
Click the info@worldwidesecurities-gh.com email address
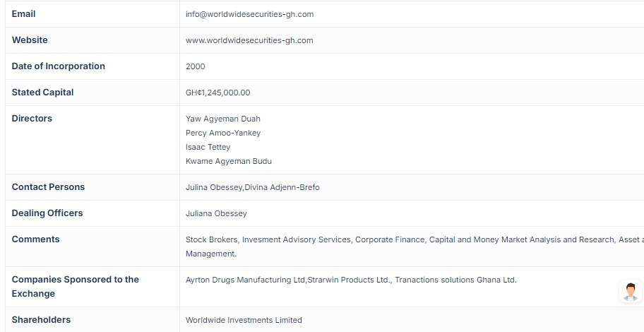pyautogui.click(x=249, y=14)
